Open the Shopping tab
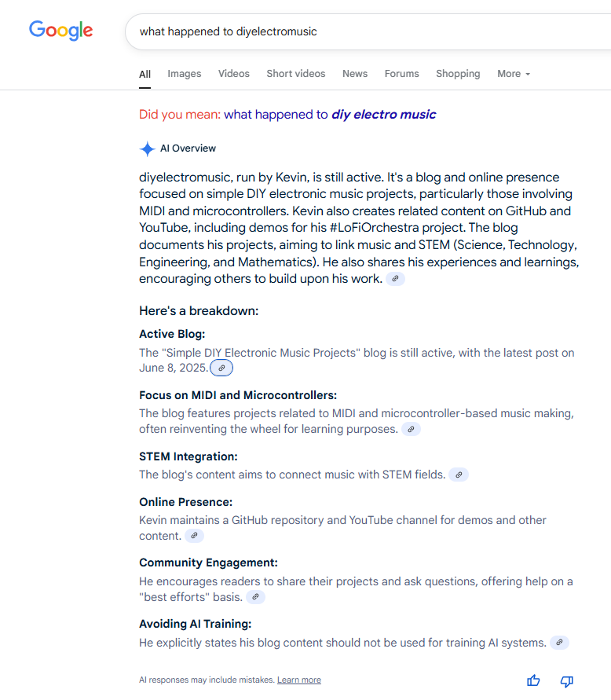 point(458,74)
